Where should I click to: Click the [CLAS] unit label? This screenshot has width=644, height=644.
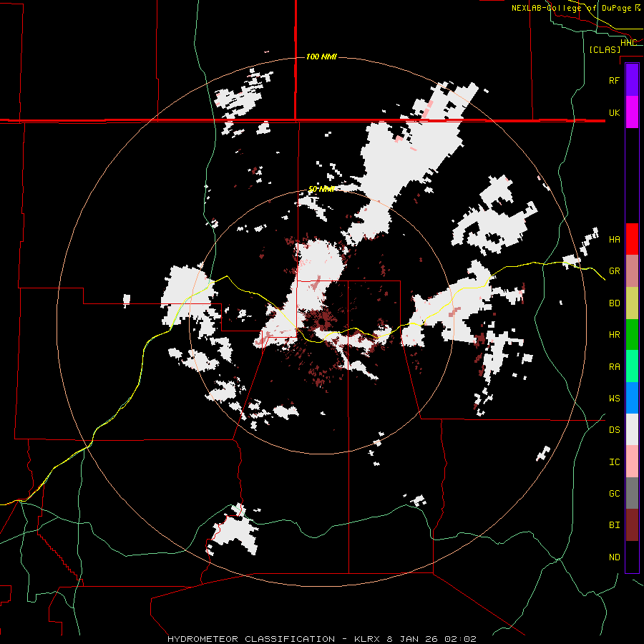[x=605, y=49]
